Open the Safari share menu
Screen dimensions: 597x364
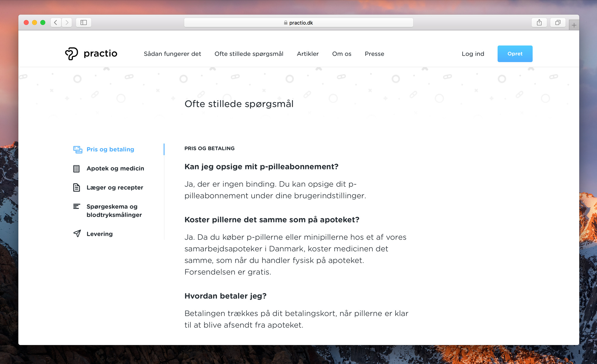click(539, 23)
